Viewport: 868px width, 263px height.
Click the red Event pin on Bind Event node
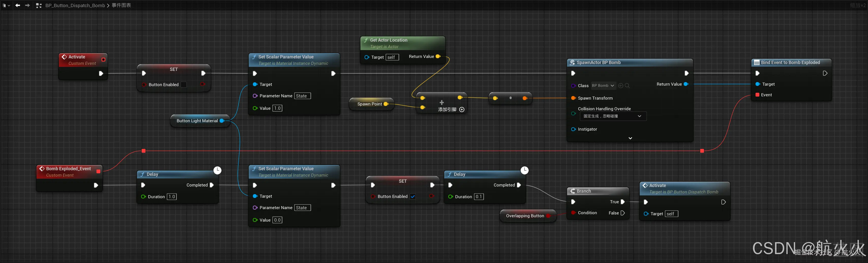758,95
